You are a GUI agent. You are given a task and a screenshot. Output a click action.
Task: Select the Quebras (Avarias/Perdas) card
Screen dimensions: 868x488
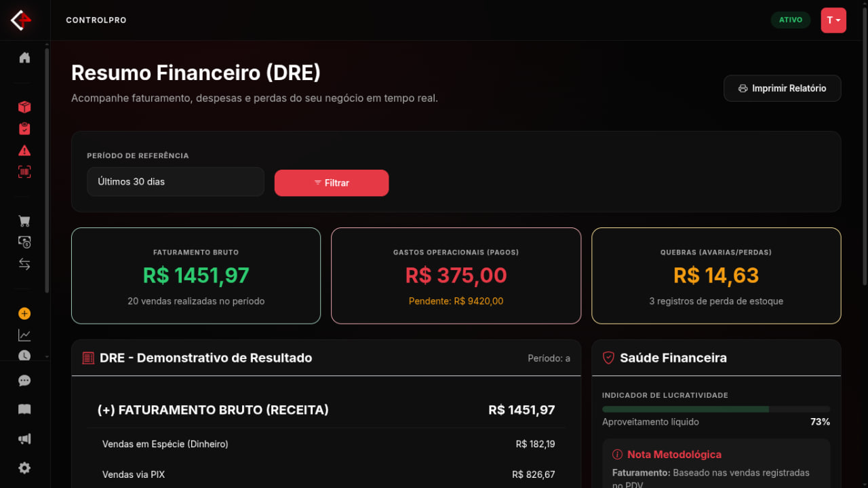click(716, 276)
